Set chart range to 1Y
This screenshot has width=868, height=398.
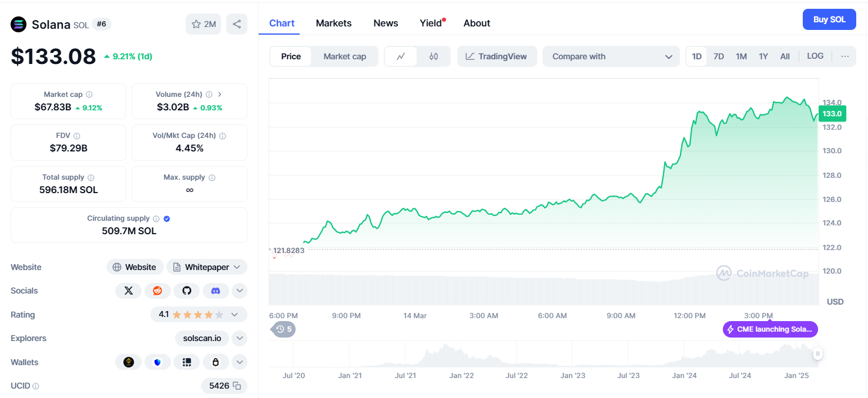tap(763, 56)
